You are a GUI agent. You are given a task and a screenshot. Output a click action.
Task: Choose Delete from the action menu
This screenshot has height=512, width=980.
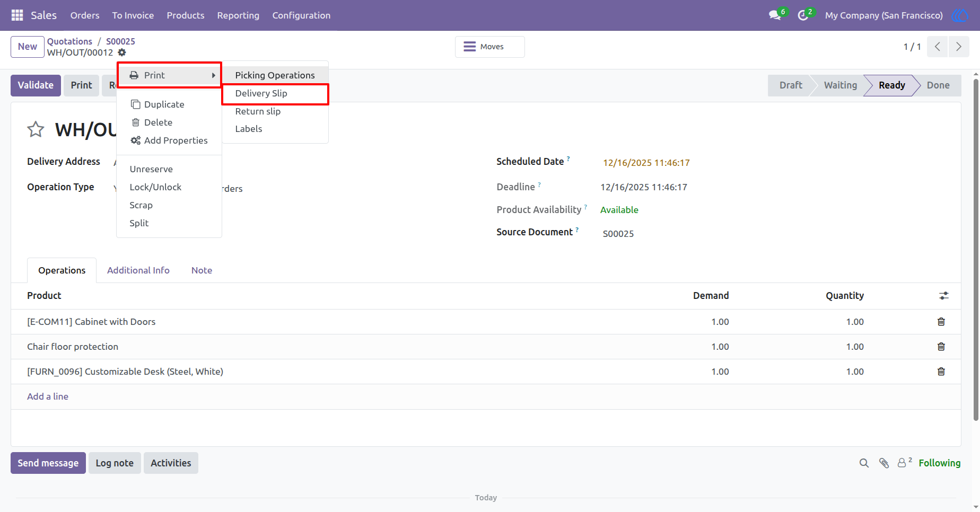(169, 122)
